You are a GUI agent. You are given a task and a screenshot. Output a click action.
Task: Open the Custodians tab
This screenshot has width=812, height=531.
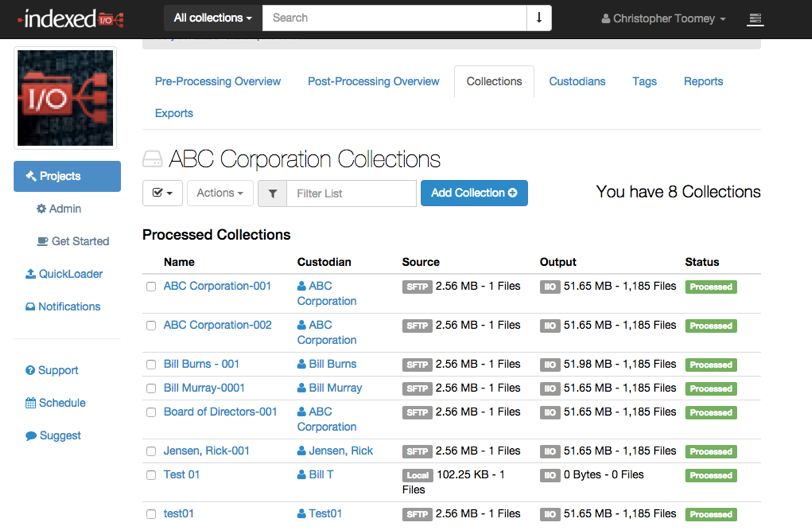tap(577, 81)
